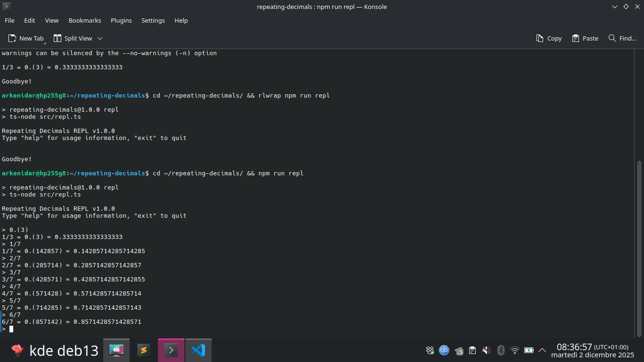This screenshot has height=362, width=644.
Task: Open the Bookmarks menu
Action: [x=85, y=20]
